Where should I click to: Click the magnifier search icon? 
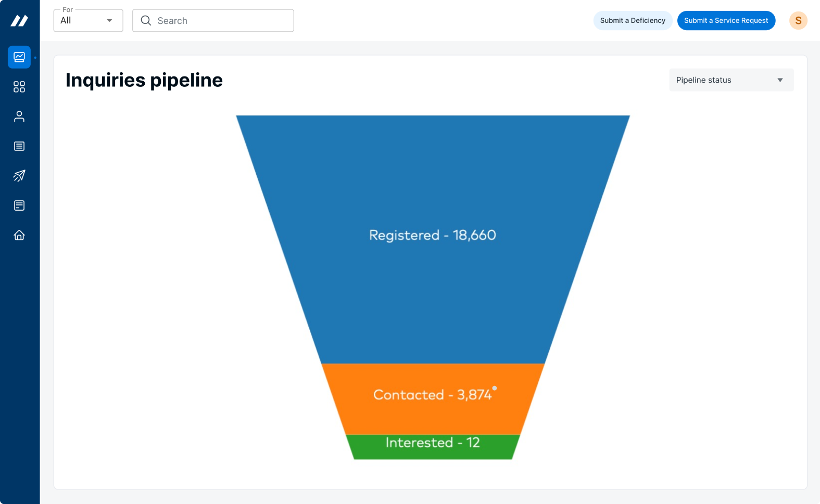click(146, 20)
